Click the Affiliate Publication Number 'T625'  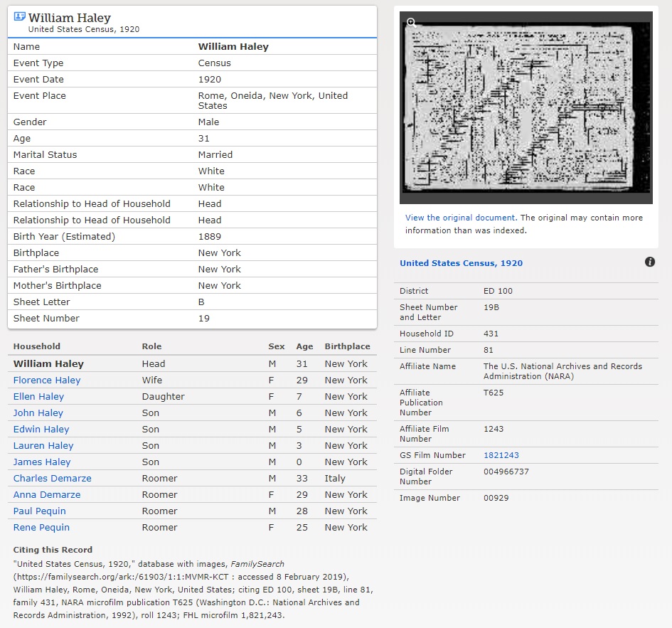pos(494,393)
